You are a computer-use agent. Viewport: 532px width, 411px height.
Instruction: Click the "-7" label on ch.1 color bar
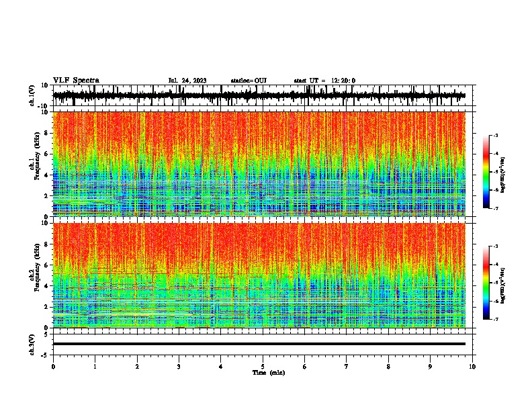click(x=496, y=208)
